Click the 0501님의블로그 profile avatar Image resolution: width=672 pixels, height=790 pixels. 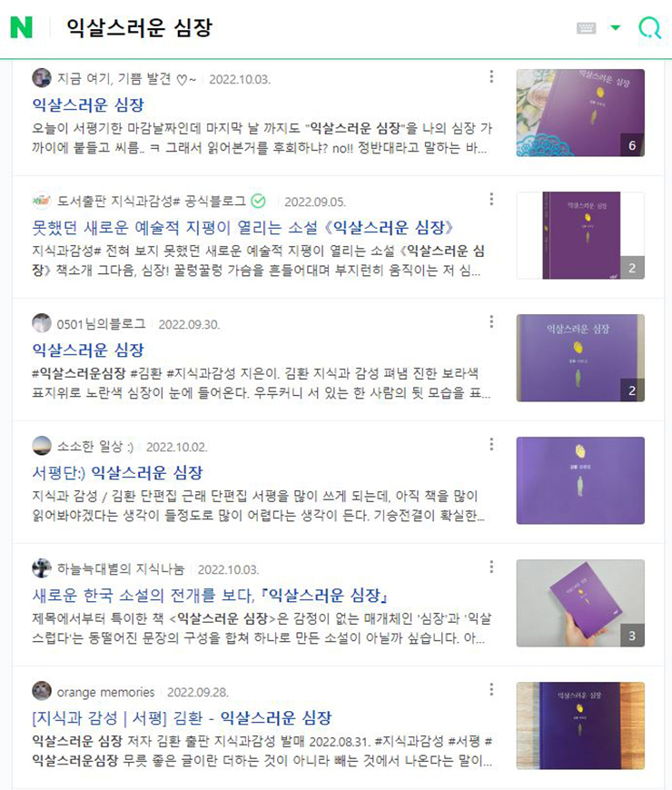point(41,323)
